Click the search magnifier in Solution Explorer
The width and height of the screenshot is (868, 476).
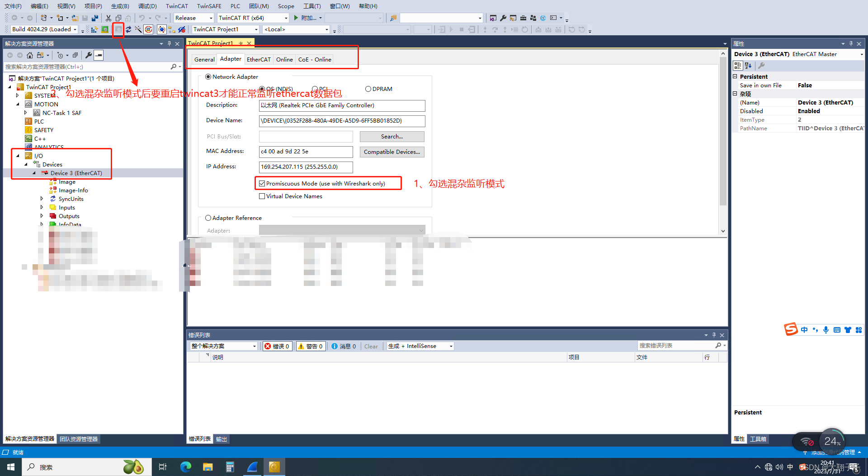coord(173,67)
